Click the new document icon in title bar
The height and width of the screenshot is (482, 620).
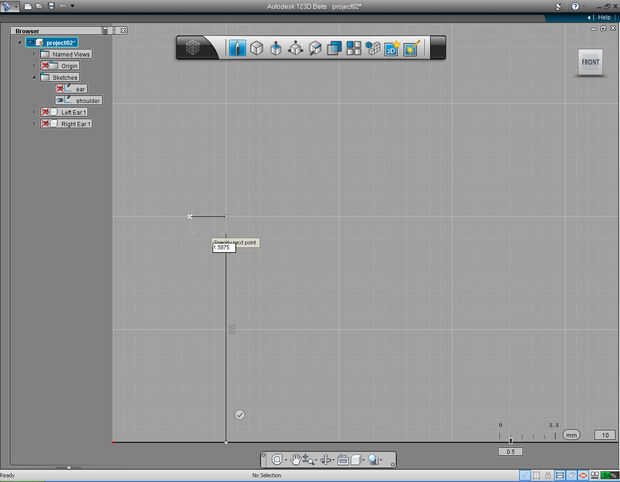click(x=28, y=6)
